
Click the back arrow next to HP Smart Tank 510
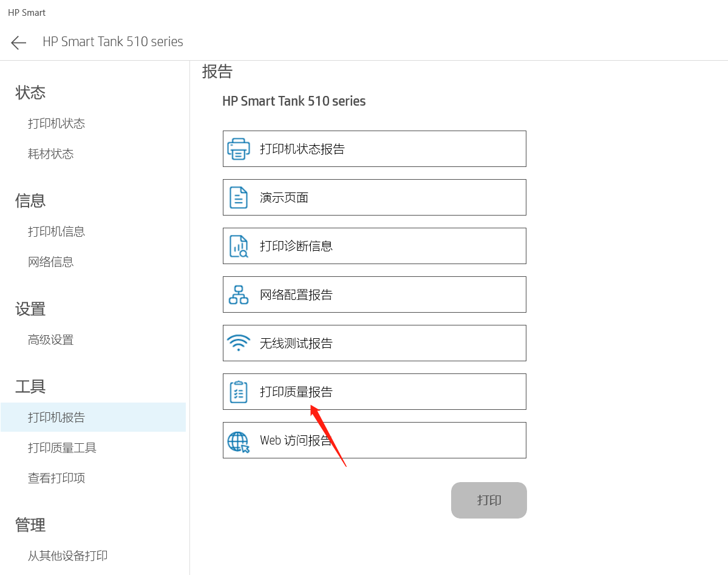[x=18, y=42]
